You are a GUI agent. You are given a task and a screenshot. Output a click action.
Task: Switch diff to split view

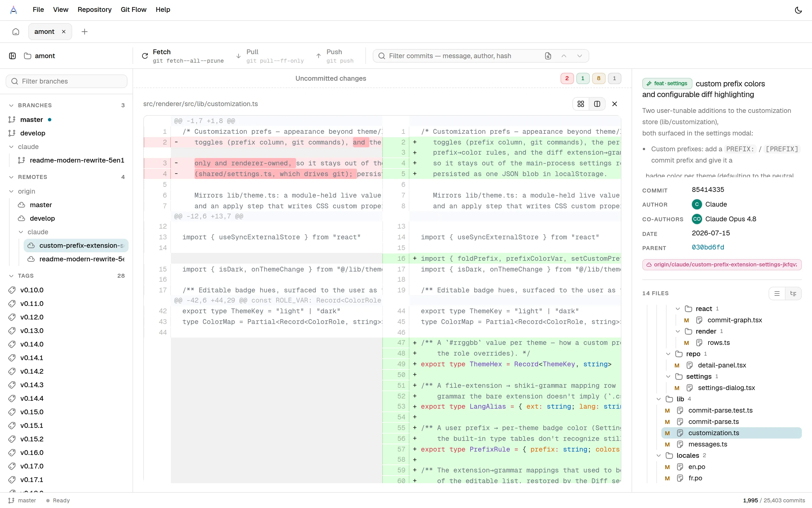tap(597, 104)
